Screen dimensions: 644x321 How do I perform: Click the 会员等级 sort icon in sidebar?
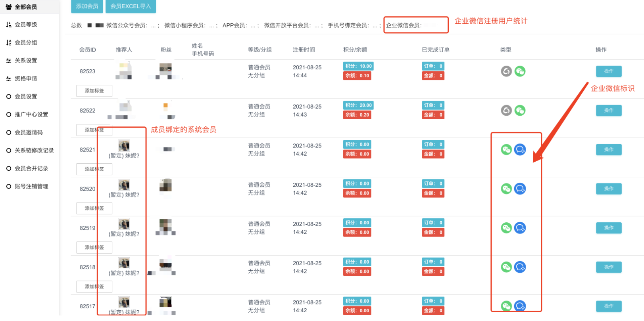(9, 25)
